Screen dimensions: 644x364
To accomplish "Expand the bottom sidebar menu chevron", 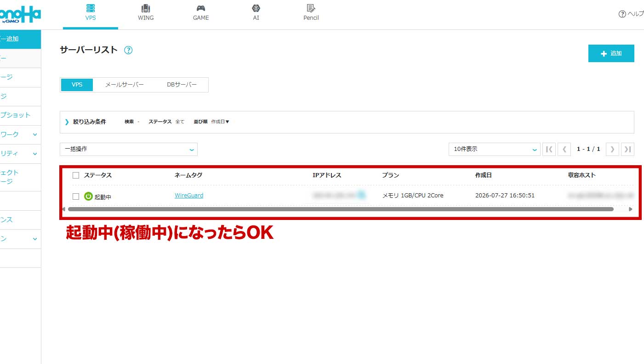I will [35, 239].
